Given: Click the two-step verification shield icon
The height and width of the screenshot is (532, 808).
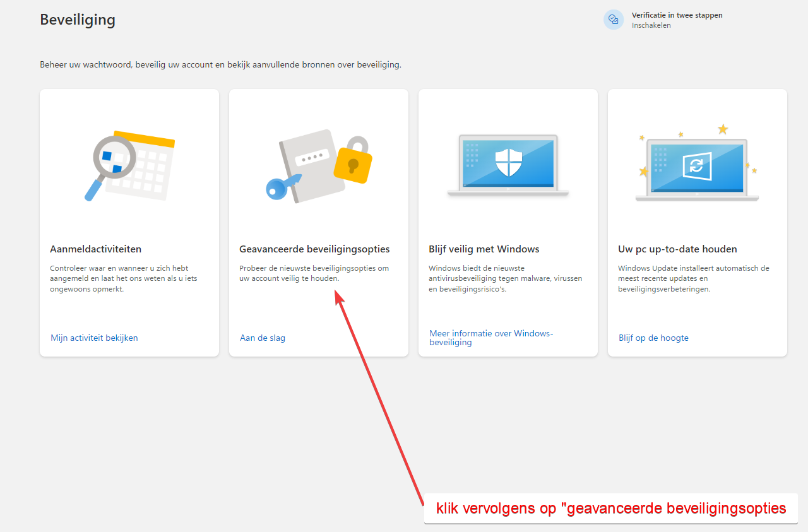Looking at the screenshot, I should (613, 20).
